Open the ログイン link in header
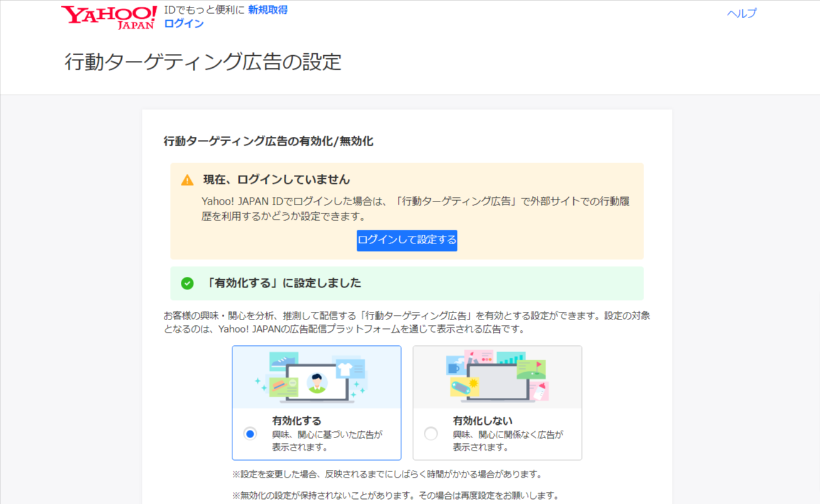The height and width of the screenshot is (504, 820). [x=184, y=24]
